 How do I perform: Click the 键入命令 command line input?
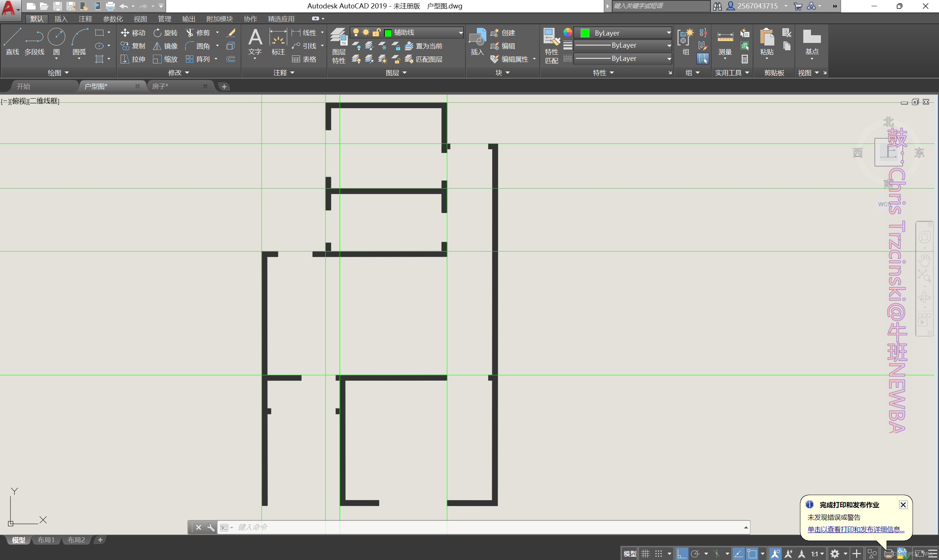pos(453,527)
